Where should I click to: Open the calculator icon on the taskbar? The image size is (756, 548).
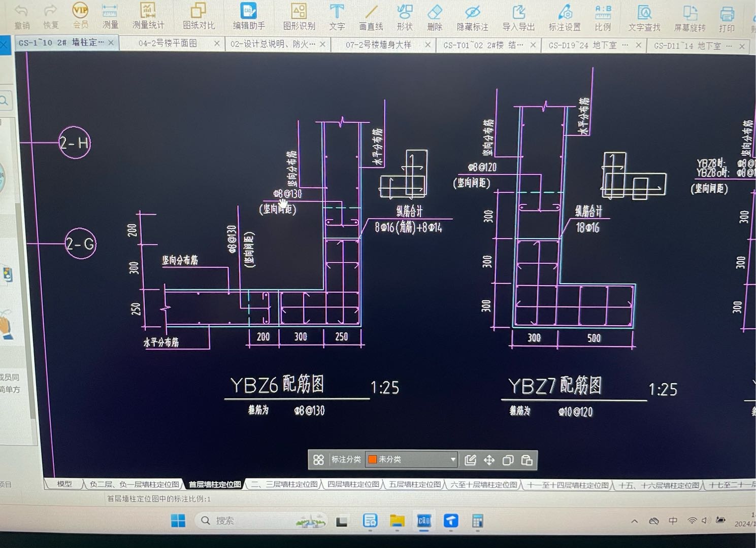point(477,521)
